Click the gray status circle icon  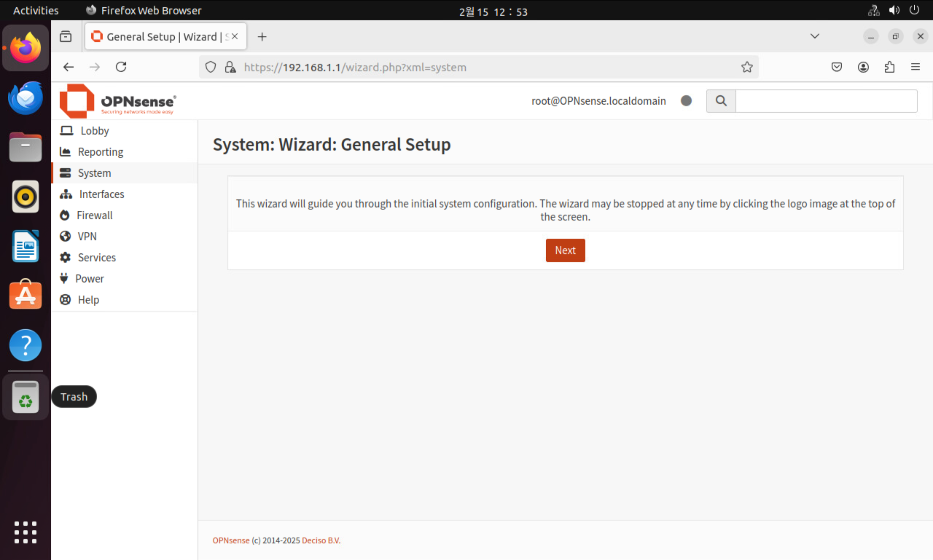pyautogui.click(x=686, y=101)
